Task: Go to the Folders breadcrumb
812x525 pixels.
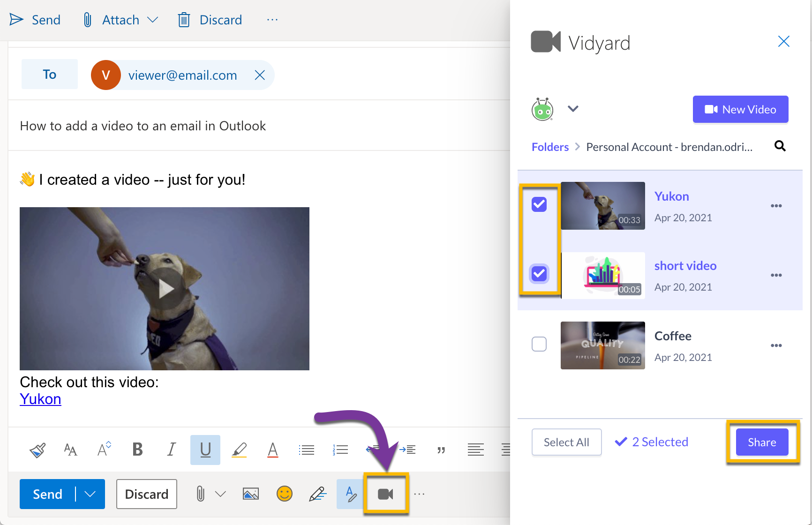Action: (550, 147)
